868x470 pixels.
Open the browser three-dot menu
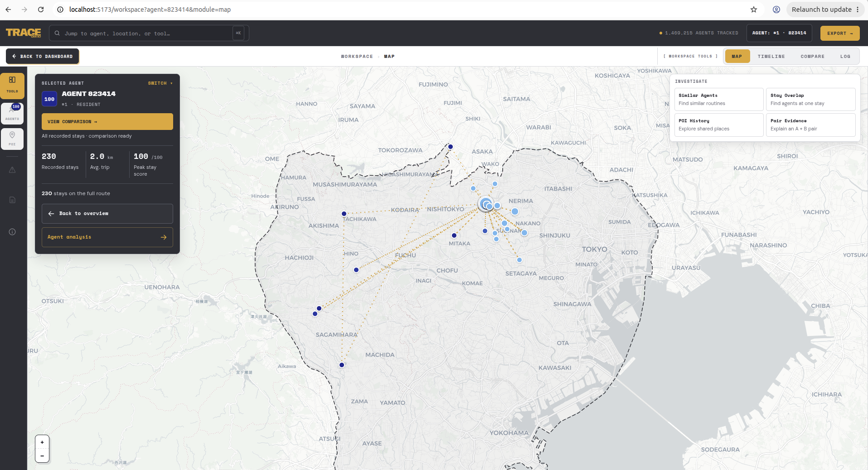click(858, 10)
